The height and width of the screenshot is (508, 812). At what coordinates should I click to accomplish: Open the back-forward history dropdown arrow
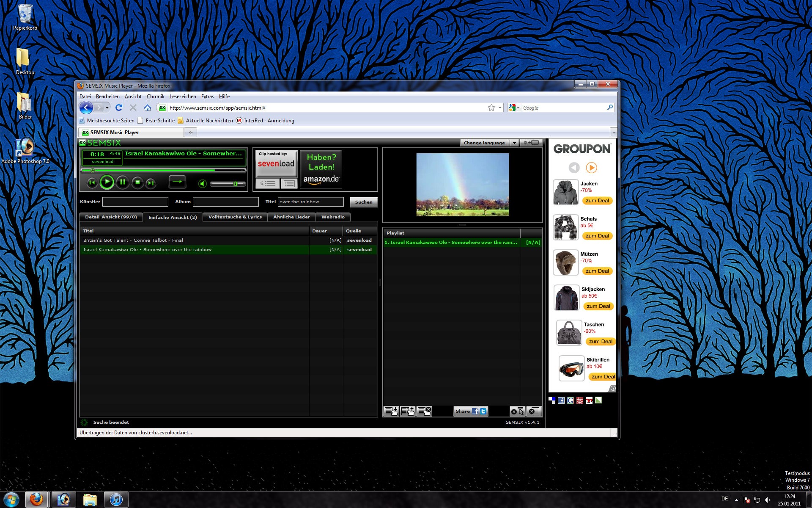point(107,108)
